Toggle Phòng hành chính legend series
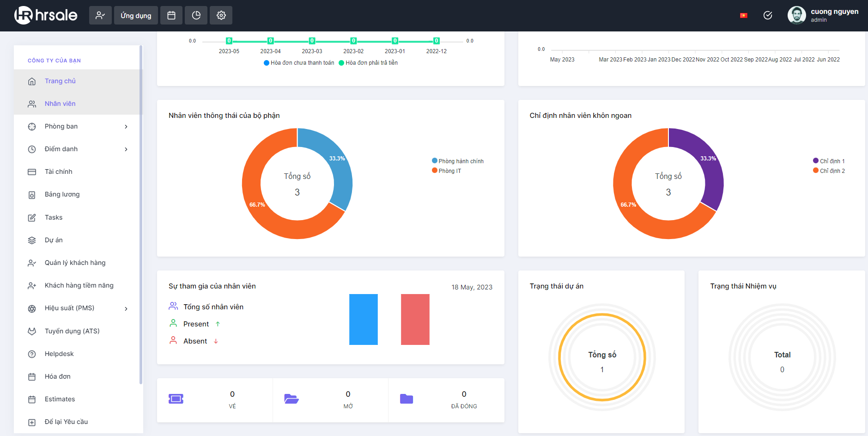This screenshot has height=436, width=868. [x=457, y=161]
